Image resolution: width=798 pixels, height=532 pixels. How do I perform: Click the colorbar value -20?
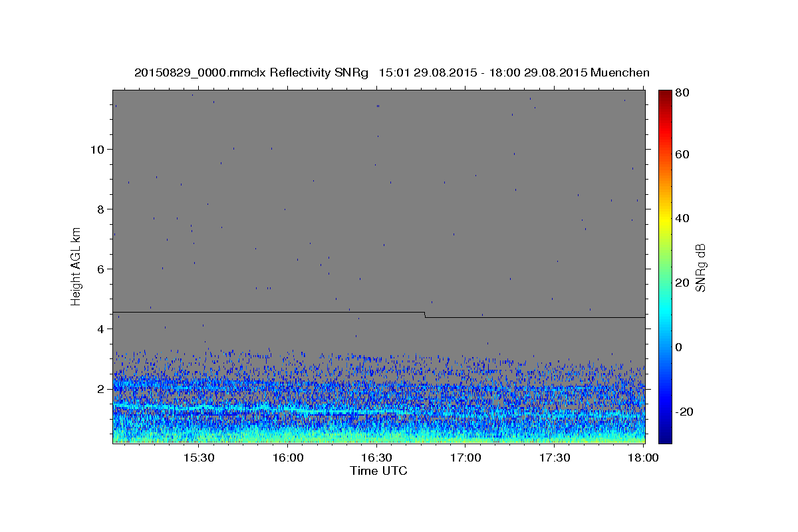684,412
